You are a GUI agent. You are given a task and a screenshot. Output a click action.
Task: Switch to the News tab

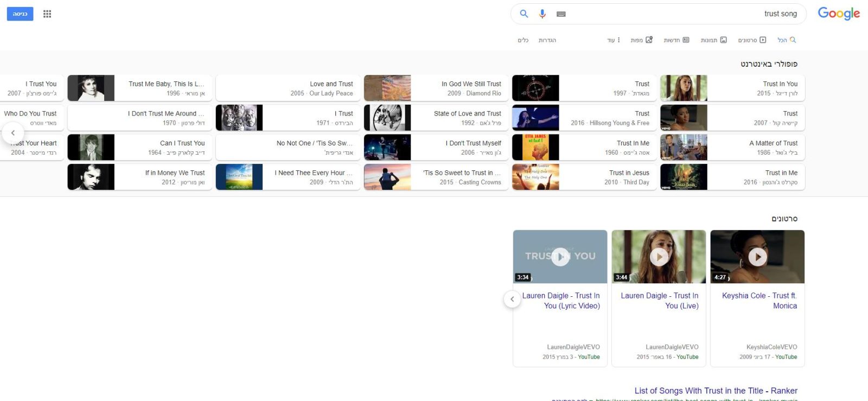point(676,40)
